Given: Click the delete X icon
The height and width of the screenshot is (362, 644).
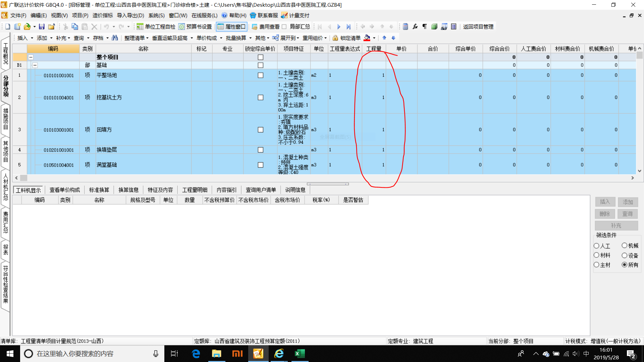Looking at the screenshot, I should 94,26.
